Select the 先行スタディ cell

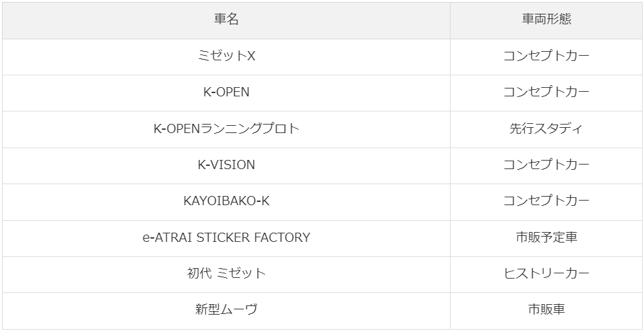click(546, 129)
